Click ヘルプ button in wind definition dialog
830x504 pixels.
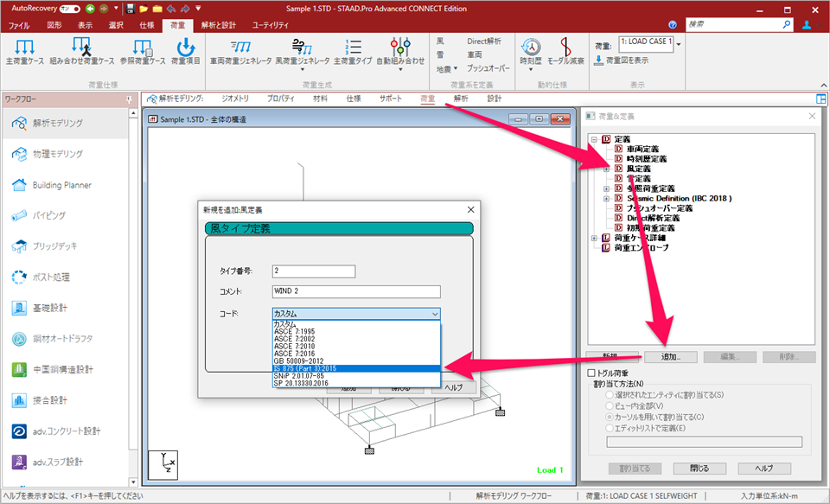click(454, 387)
